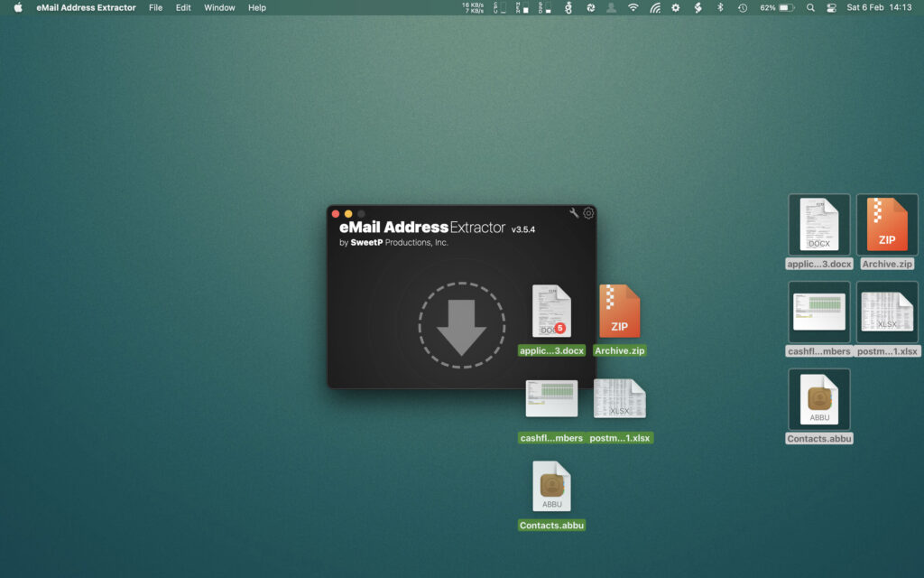Select Archive.zip beside the drop zone

click(x=619, y=312)
